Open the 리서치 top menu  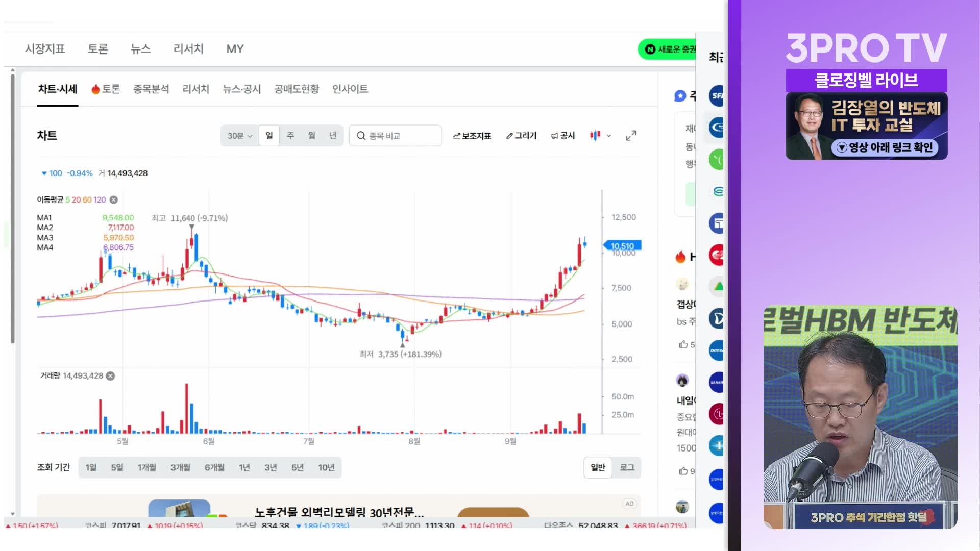coord(188,49)
